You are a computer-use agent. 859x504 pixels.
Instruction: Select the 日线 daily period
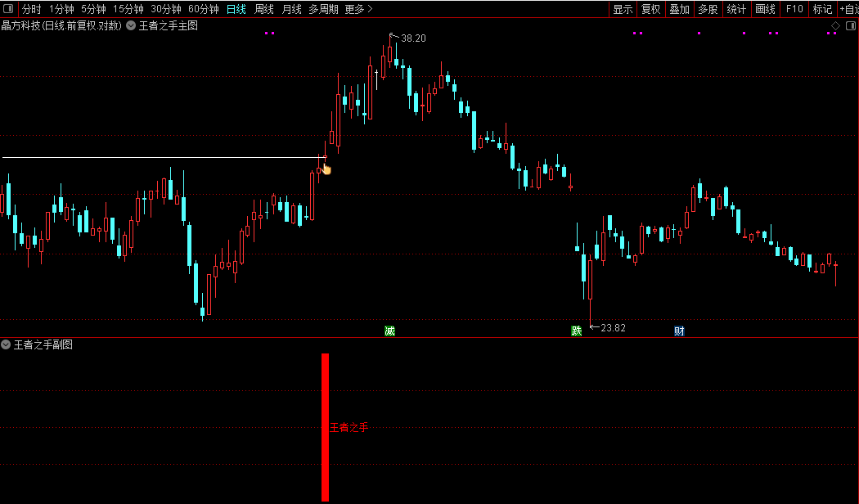(x=236, y=9)
